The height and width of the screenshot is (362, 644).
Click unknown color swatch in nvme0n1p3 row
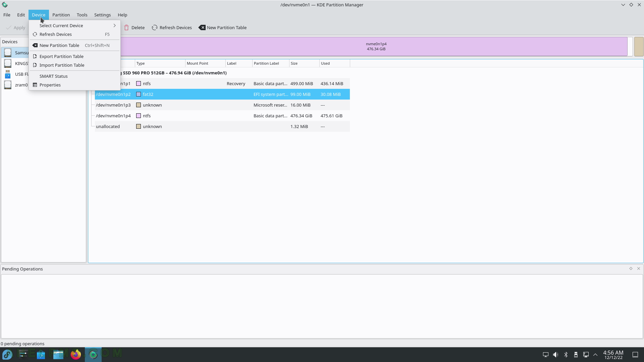click(x=139, y=105)
